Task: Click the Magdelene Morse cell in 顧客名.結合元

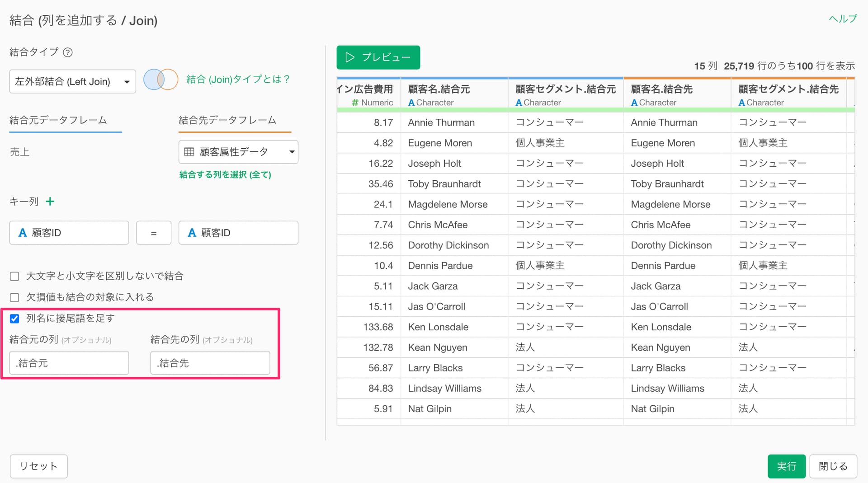Action: point(454,204)
